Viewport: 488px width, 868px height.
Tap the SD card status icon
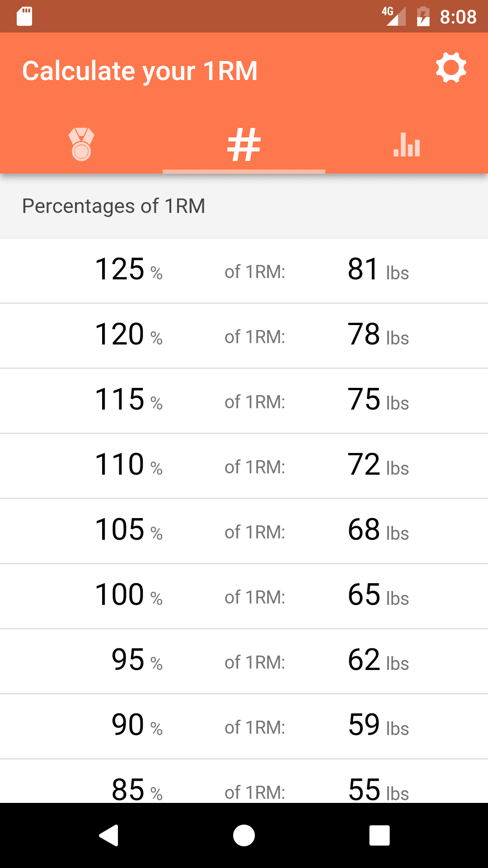pos(24,17)
